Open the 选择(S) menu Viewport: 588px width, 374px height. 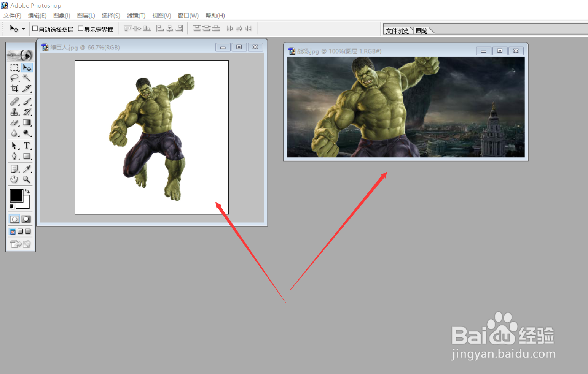111,16
